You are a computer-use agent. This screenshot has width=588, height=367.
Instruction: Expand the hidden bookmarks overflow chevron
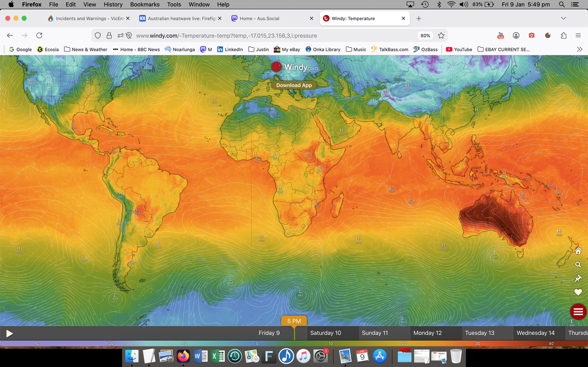click(x=579, y=49)
